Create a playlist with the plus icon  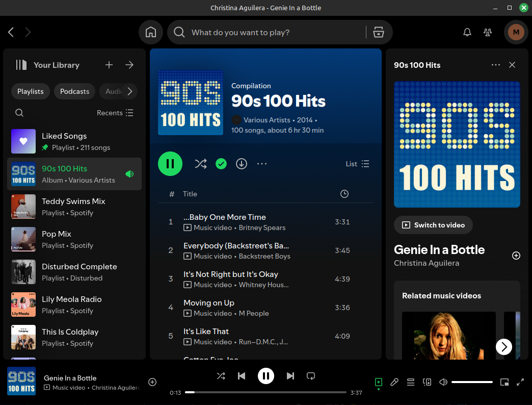109,65
